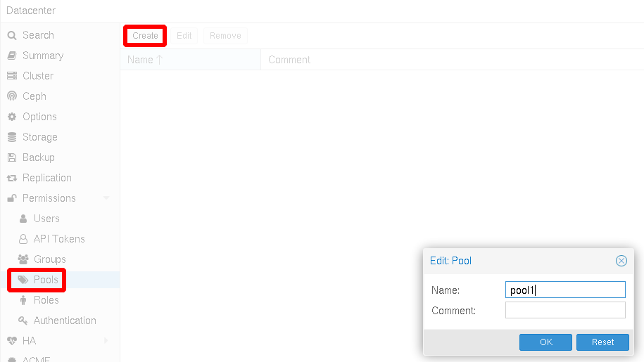Open the Users permissions page
The height and width of the screenshot is (362, 644).
click(x=46, y=219)
